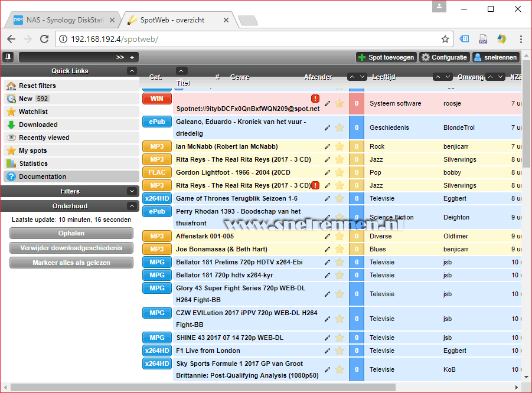Click the pin icon in the SpotWeb toolbar

pos(8,57)
